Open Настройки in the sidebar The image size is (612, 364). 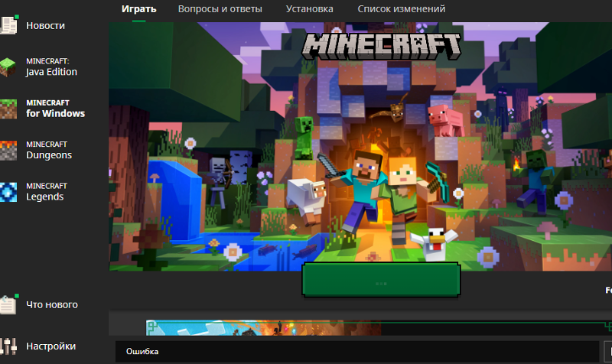(x=50, y=346)
